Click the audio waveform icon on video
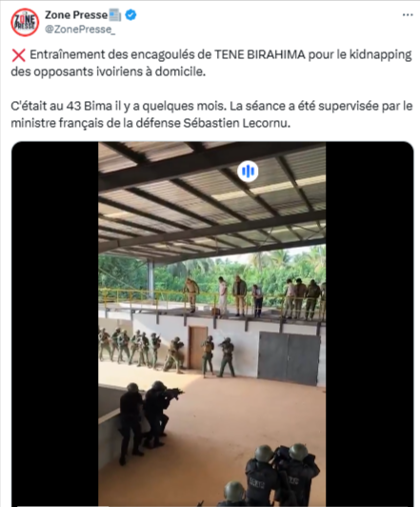This screenshot has height=507, width=420. (248, 171)
